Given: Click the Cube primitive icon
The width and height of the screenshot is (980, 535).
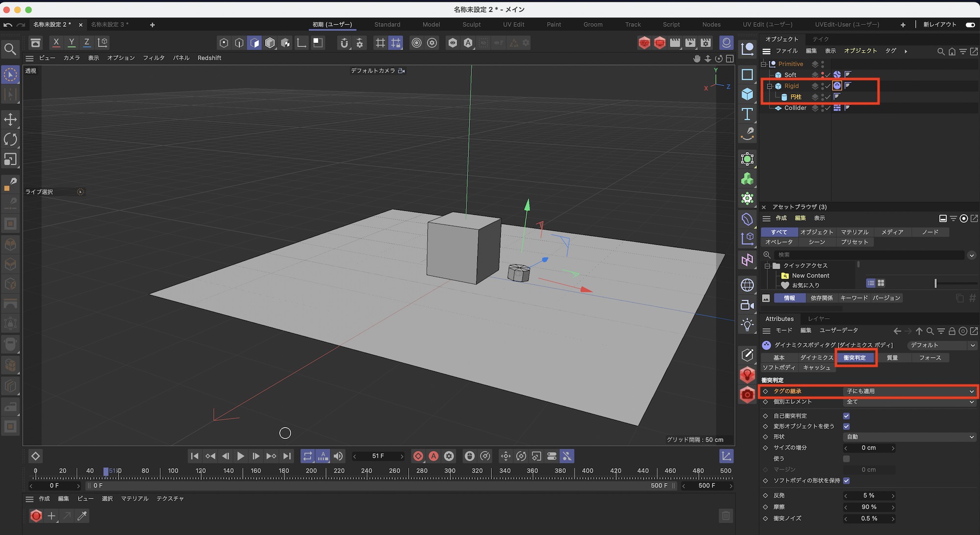Looking at the screenshot, I should 747,94.
